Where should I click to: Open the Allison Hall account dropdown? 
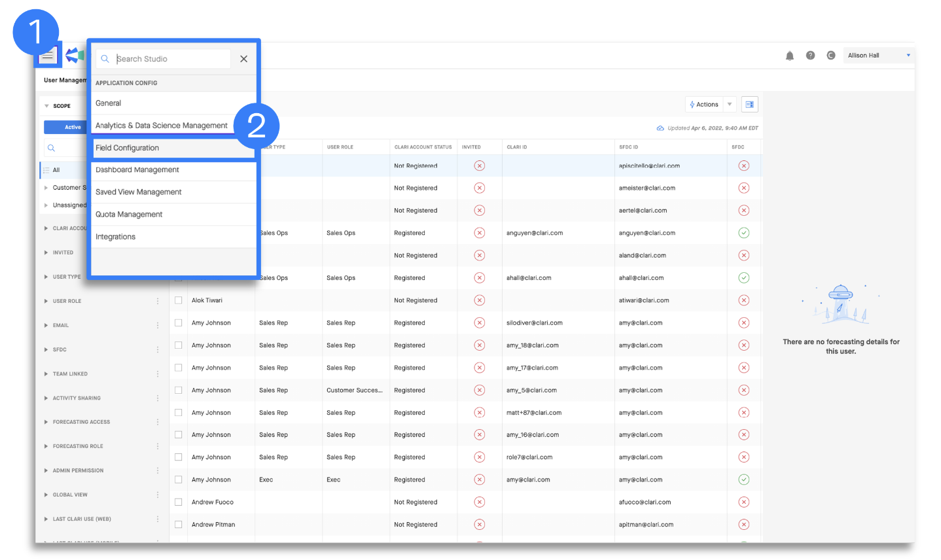coord(878,56)
